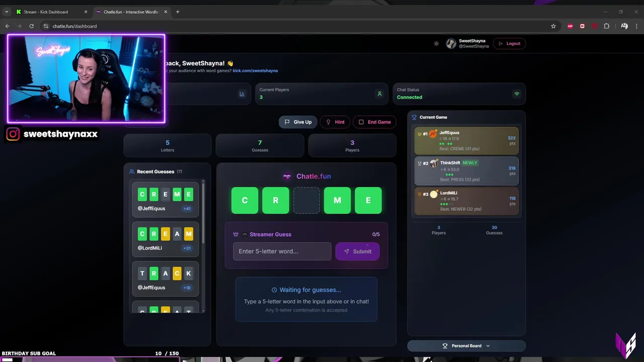
Task: Click the address bar URL
Action: (74, 26)
